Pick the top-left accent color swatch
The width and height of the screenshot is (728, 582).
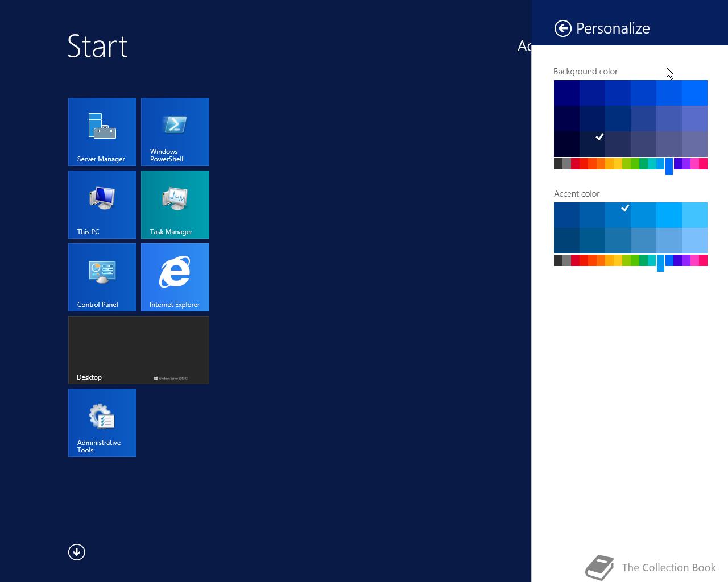click(x=566, y=215)
